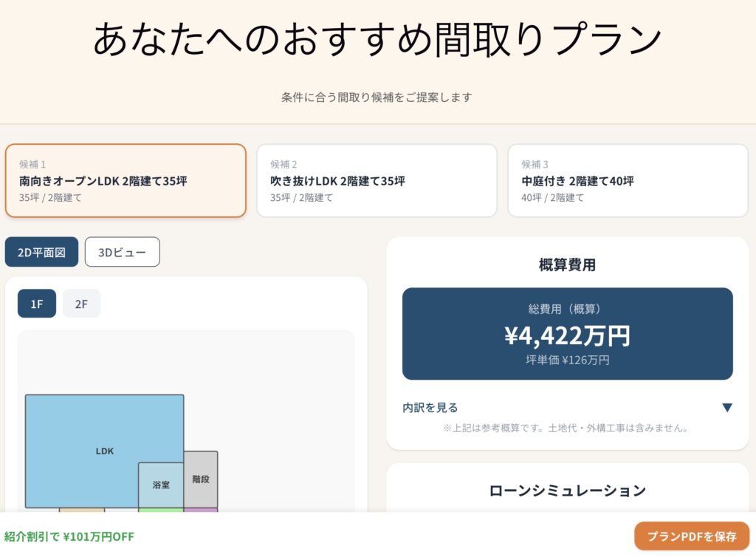Switch to the 3Dビュー view
Viewport: 756px width, 557px height.
122,252
